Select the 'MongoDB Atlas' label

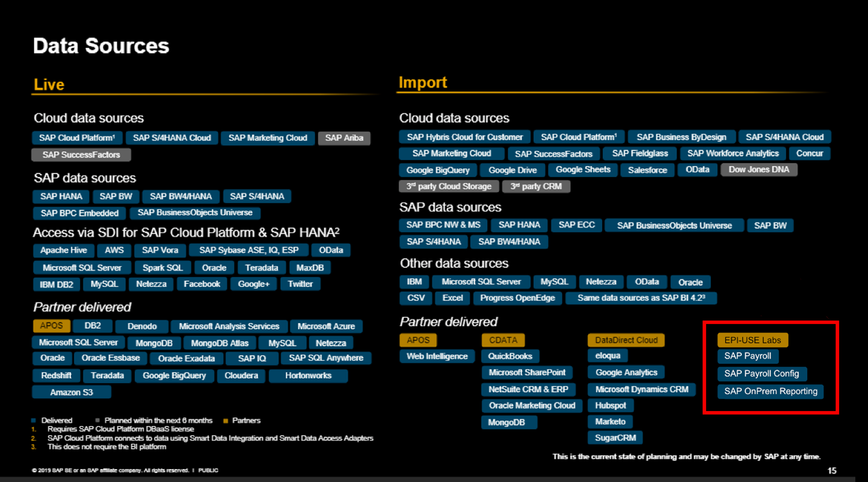[x=220, y=343]
